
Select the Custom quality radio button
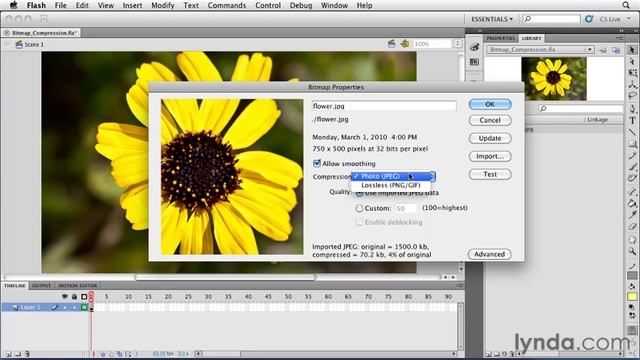[x=359, y=208]
